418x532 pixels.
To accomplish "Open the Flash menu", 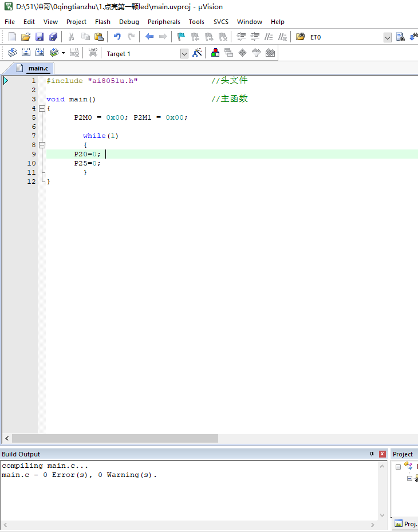I will click(103, 22).
